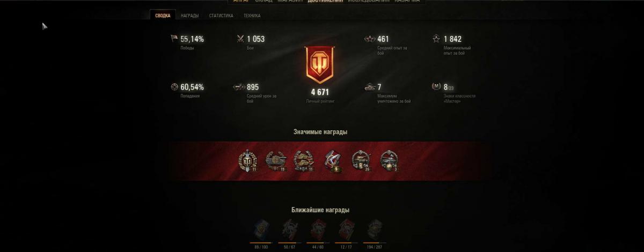Click the personal rating emblem badge
The width and height of the screenshot is (644, 252).
[320, 65]
